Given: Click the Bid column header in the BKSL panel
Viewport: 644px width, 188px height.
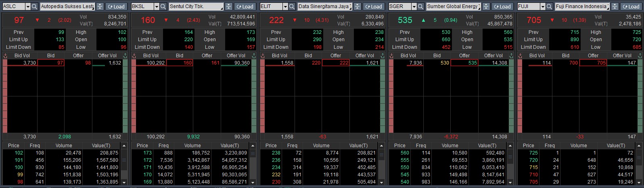Looking at the screenshot, I should [x=180, y=56].
